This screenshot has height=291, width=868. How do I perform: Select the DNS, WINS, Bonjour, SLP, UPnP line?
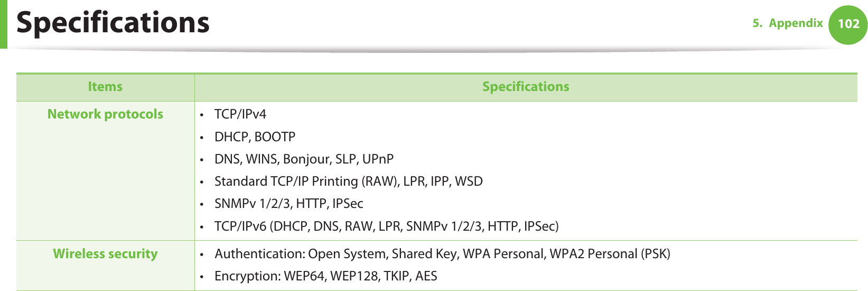[304, 159]
